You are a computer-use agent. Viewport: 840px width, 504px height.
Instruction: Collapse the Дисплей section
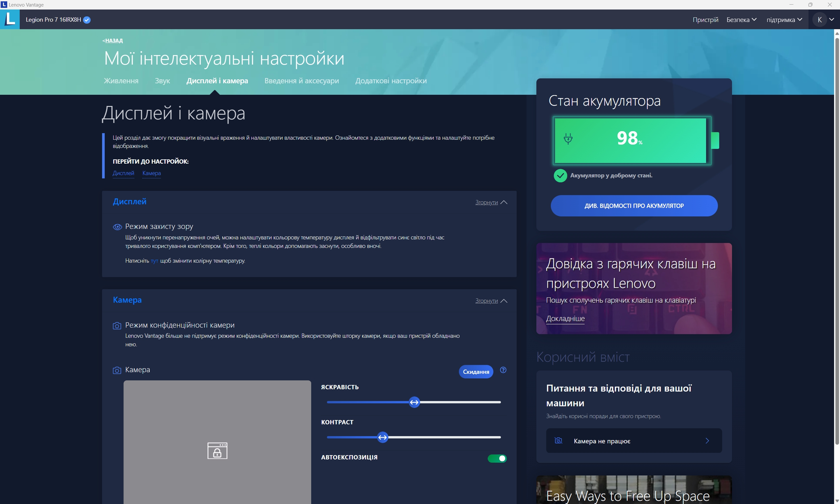click(491, 202)
